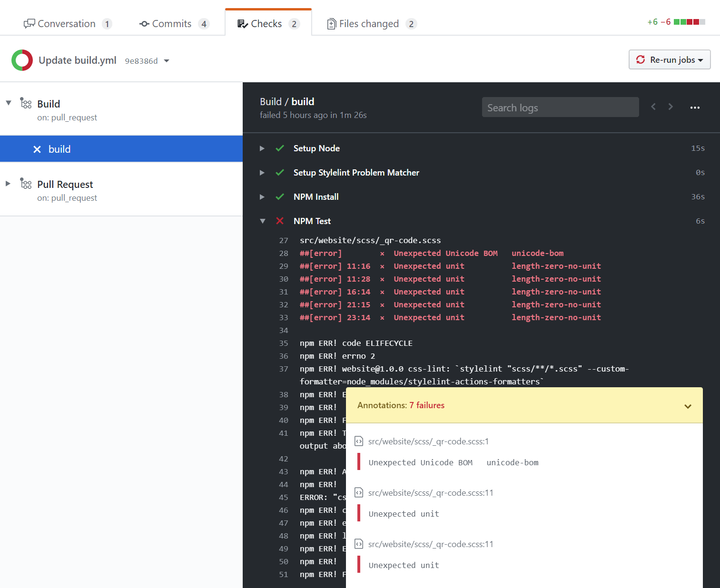The width and height of the screenshot is (720, 588).
Task: Click the Re-run jobs button
Action: (670, 59)
